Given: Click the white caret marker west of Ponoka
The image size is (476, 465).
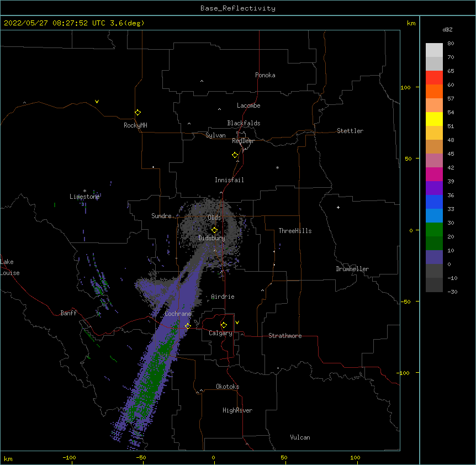Looking at the screenshot, I should click(x=202, y=81).
